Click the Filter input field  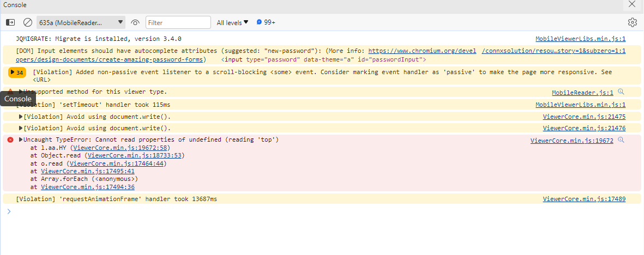[178, 22]
